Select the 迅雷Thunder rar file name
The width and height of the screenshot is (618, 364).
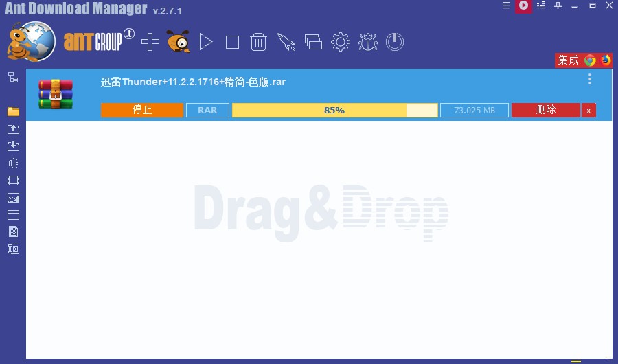click(193, 82)
